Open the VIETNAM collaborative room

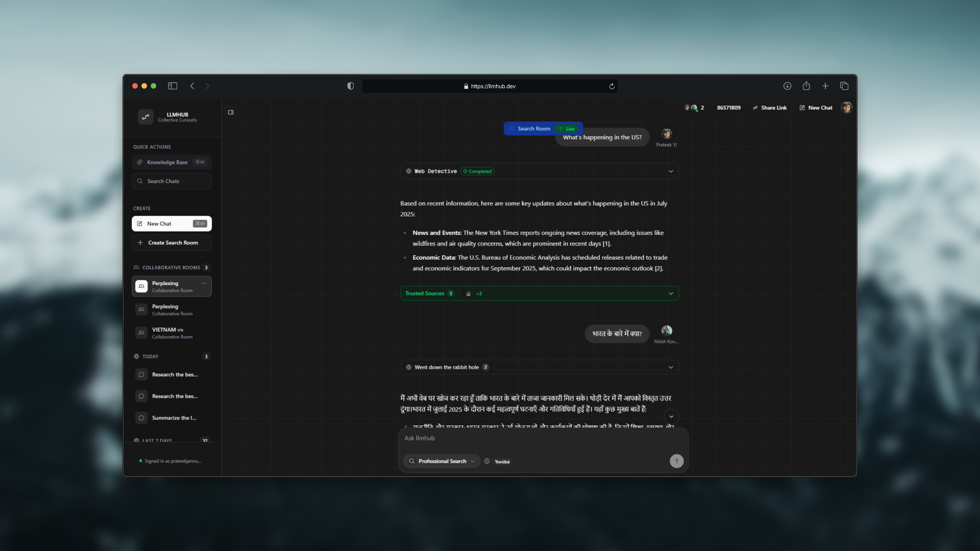172,333
